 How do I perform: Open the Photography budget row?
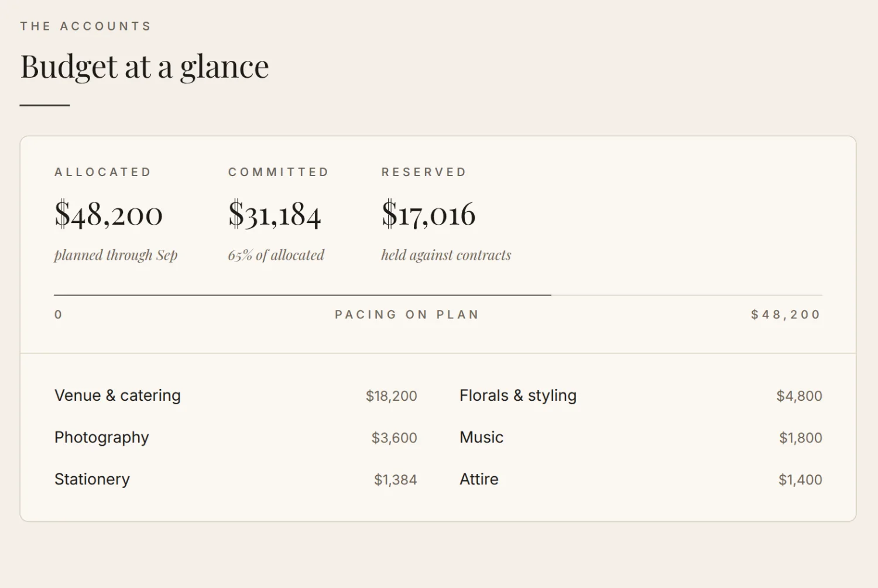click(236, 438)
